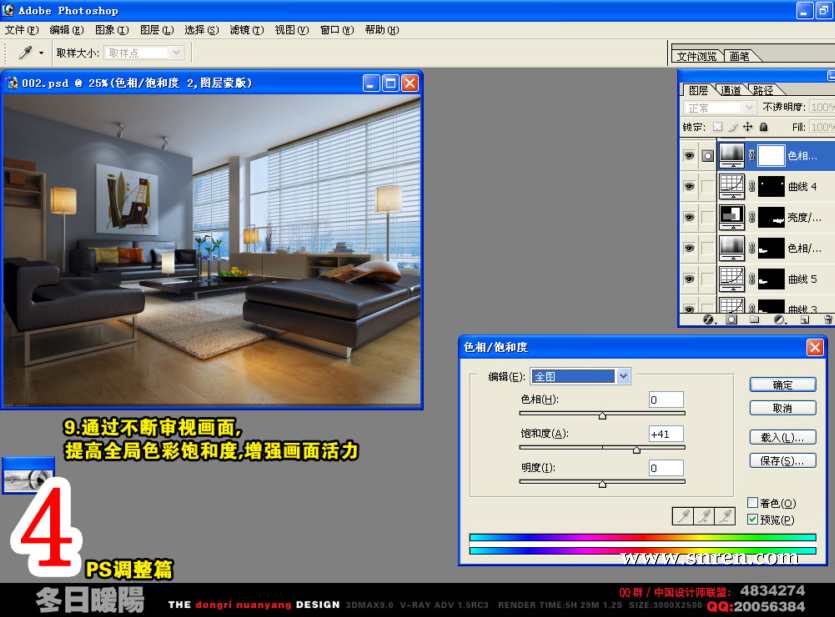
Task: Create new fill or adjustment layer icon
Action: pyautogui.click(x=780, y=319)
